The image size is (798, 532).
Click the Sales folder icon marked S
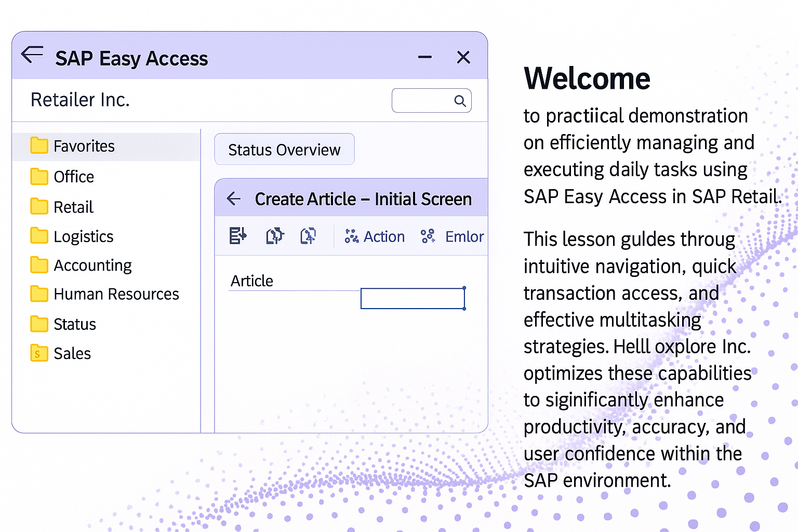click(39, 353)
